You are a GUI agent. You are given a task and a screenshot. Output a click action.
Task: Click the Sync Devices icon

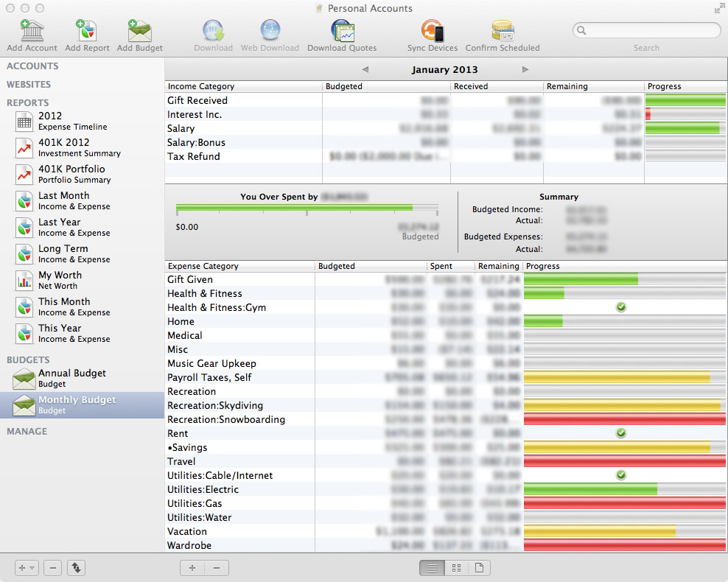click(x=433, y=32)
